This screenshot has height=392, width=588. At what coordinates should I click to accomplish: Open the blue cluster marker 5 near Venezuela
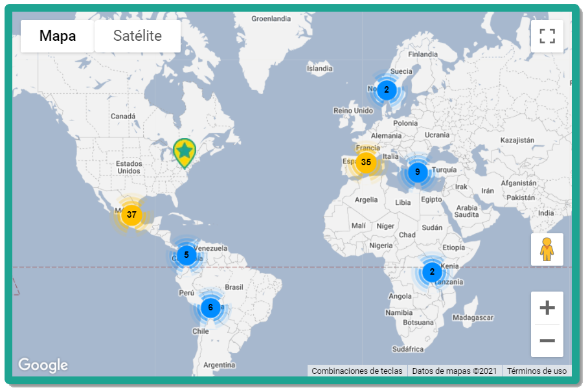pos(187,255)
